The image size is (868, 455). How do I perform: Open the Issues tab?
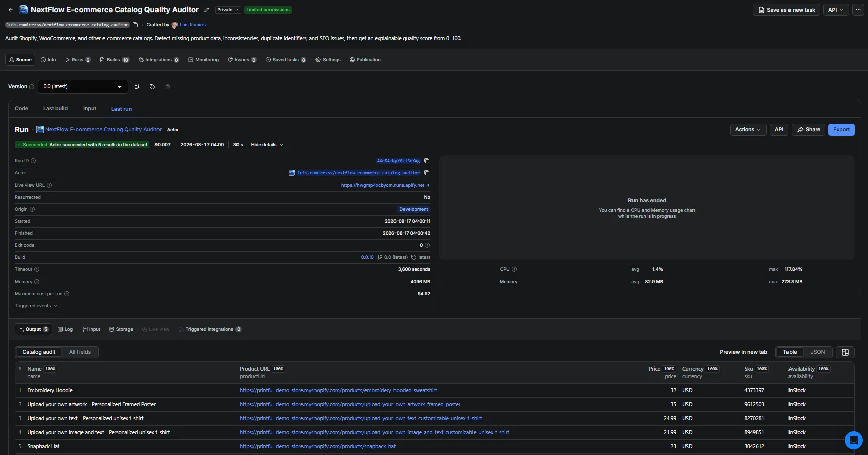click(x=242, y=60)
